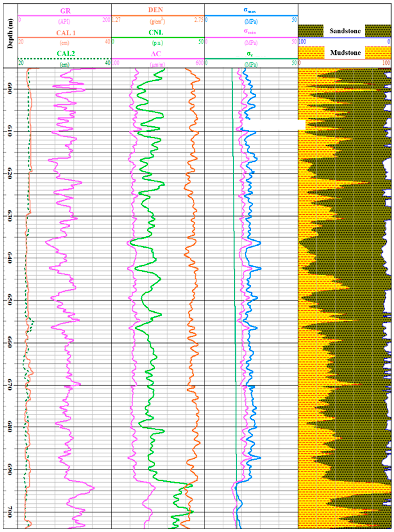The image size is (394, 532).
Task: Click the depth label "690"
Action: click(10, 470)
